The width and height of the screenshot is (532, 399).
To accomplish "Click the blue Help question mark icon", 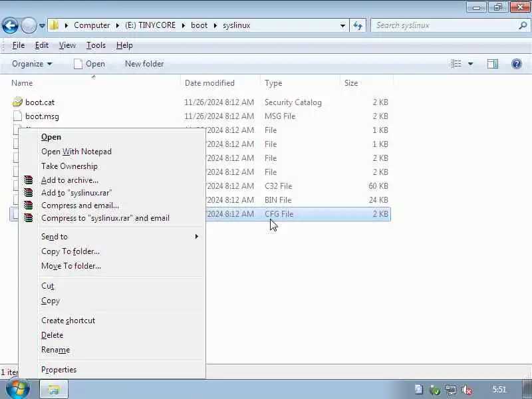I will pyautogui.click(x=517, y=64).
